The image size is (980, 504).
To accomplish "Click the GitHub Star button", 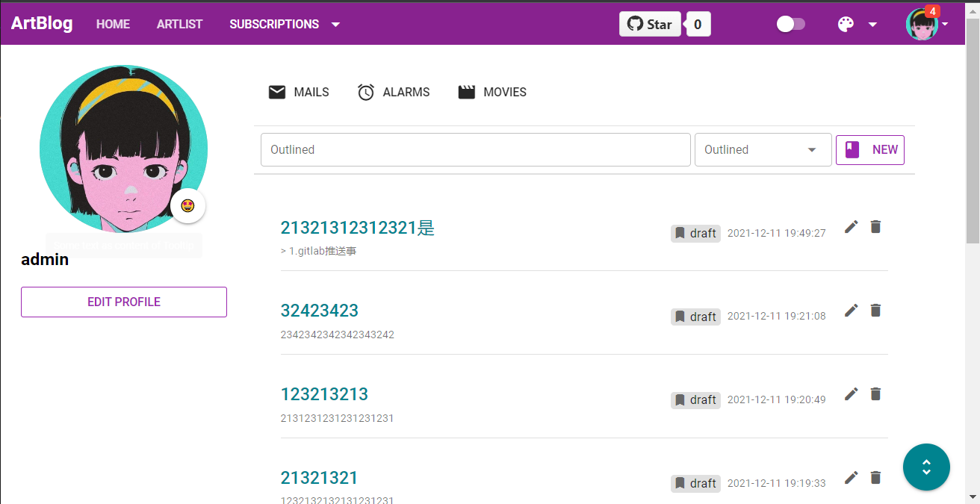I will tap(650, 24).
